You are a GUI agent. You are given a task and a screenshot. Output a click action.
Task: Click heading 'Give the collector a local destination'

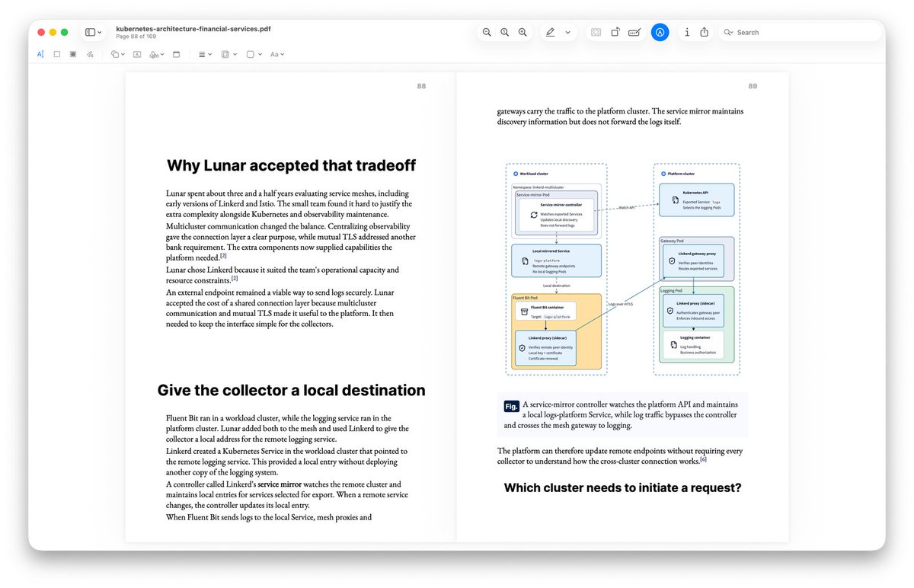pyautogui.click(x=291, y=390)
